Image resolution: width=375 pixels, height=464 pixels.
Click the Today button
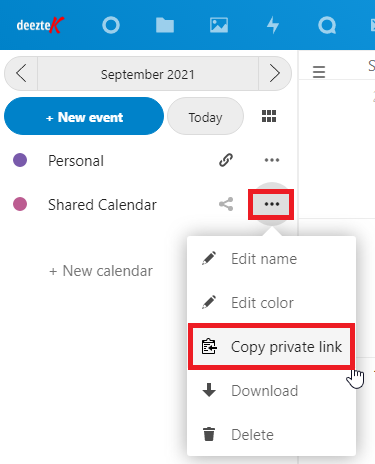[205, 116]
